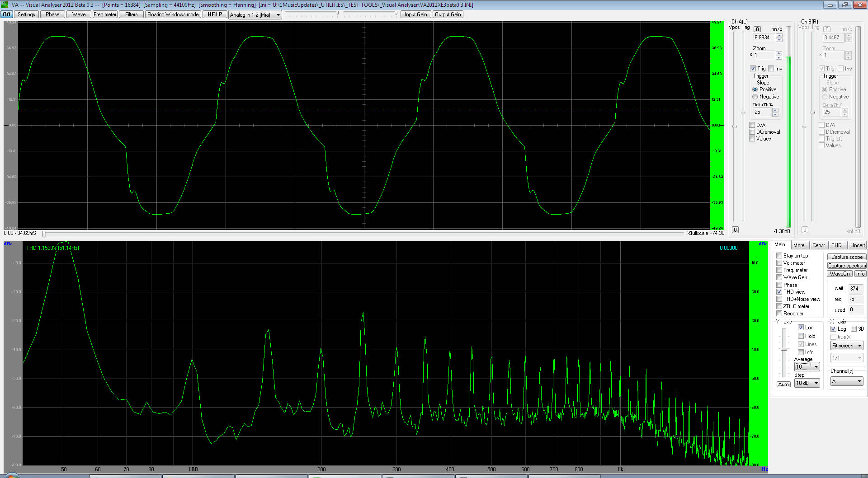
Task: Click the Wave toolbar button
Action: click(x=79, y=14)
